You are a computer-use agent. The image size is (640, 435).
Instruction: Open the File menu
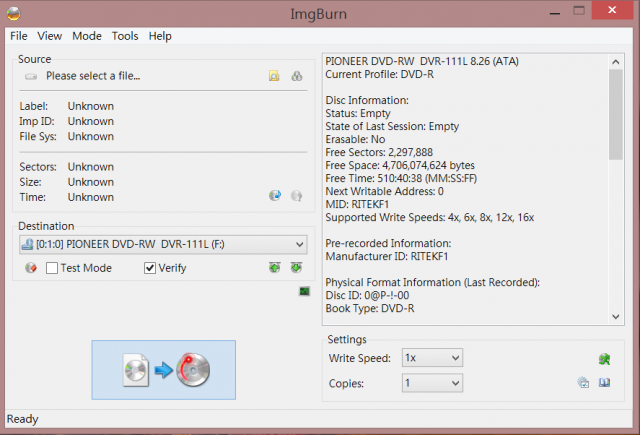click(19, 36)
